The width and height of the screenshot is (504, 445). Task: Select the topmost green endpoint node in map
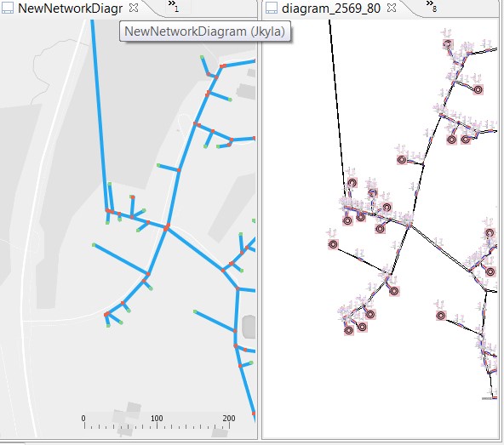pos(202,57)
